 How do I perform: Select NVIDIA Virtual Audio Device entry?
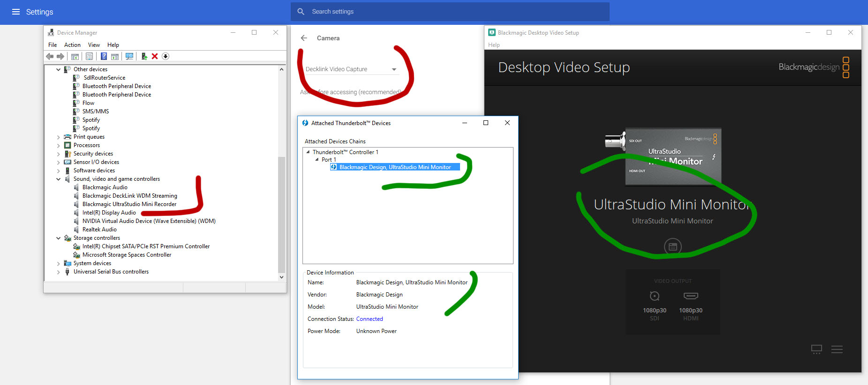[x=149, y=221]
